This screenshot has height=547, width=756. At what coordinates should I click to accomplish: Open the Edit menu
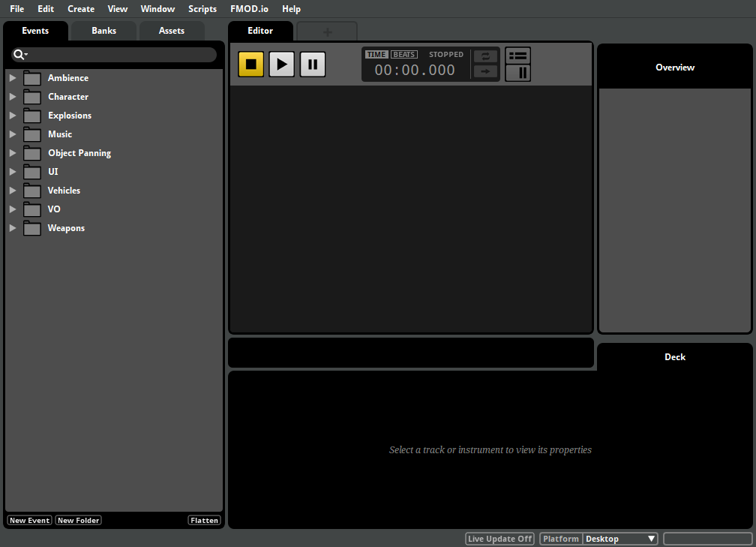(x=46, y=9)
